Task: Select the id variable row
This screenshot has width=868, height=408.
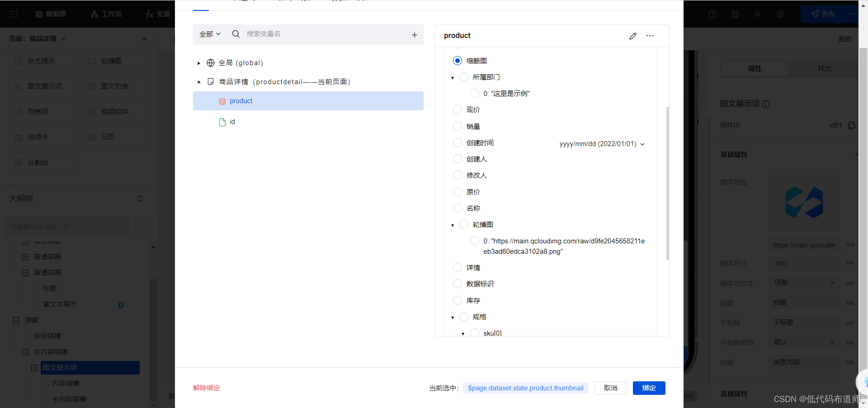Action: pyautogui.click(x=308, y=122)
